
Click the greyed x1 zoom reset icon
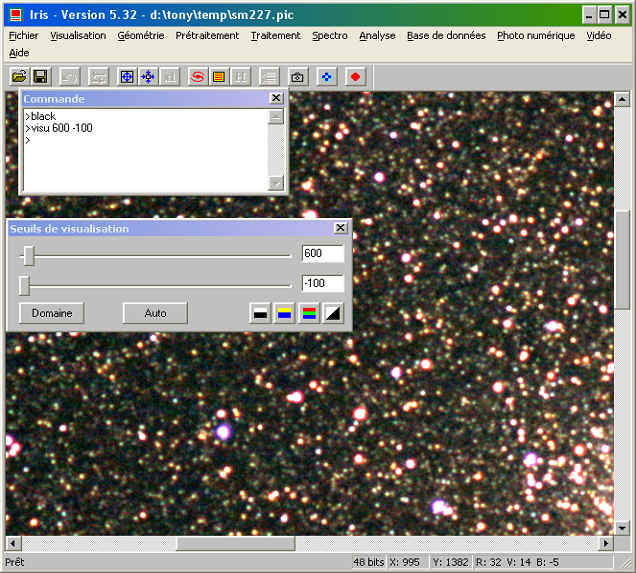coord(170,76)
